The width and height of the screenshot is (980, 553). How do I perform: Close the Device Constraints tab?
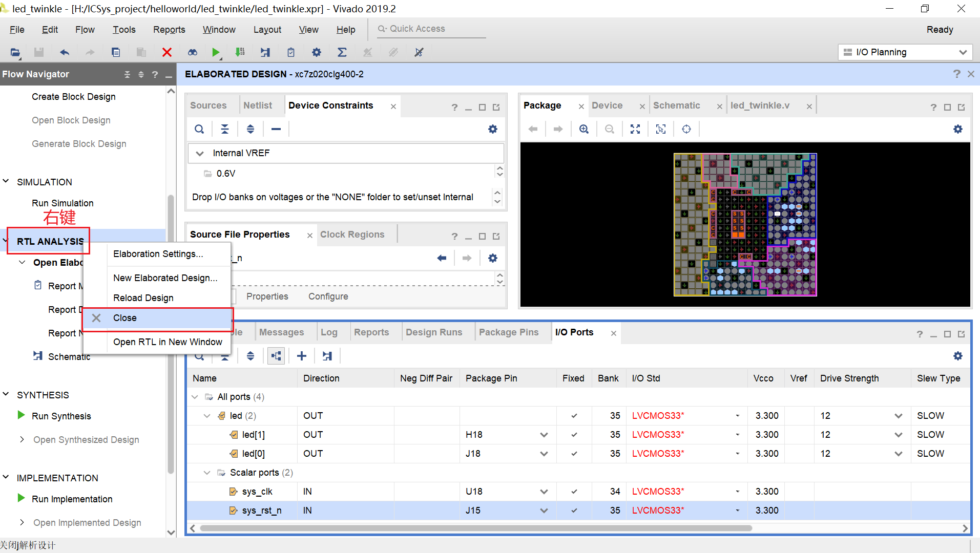(393, 107)
